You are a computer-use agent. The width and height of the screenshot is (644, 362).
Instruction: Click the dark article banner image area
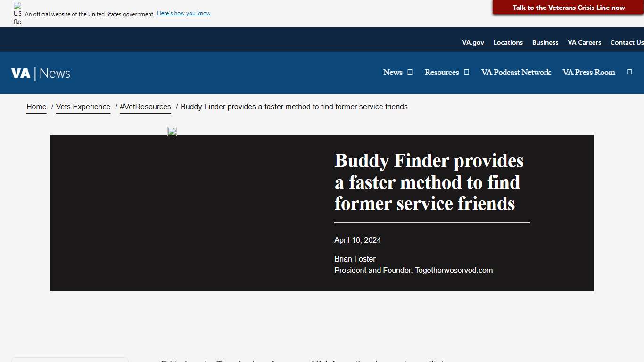(189, 212)
